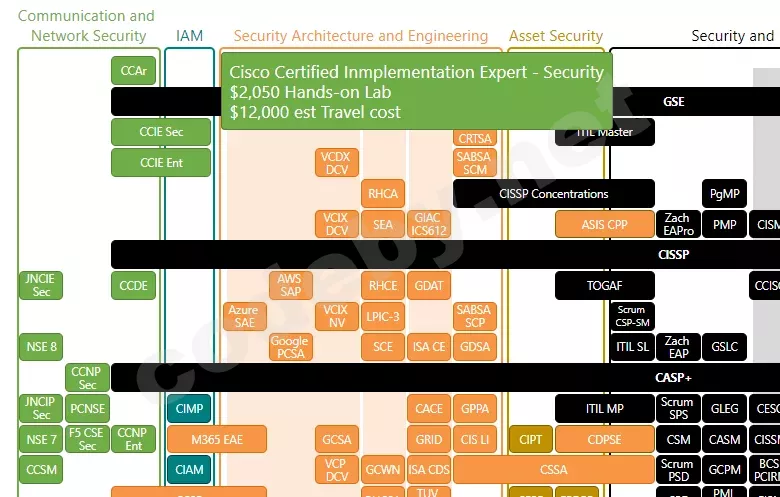The width and height of the screenshot is (780, 497).
Task: Click the CCNP Sec box
Action: coord(87,378)
